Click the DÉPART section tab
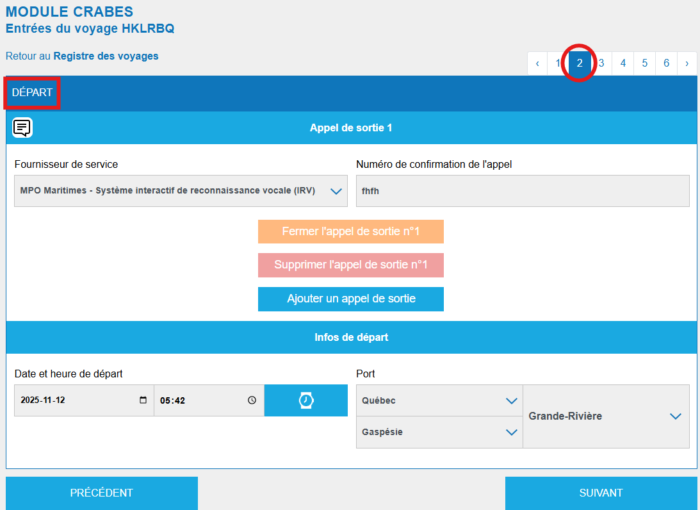The width and height of the screenshot is (700, 510). (x=32, y=92)
